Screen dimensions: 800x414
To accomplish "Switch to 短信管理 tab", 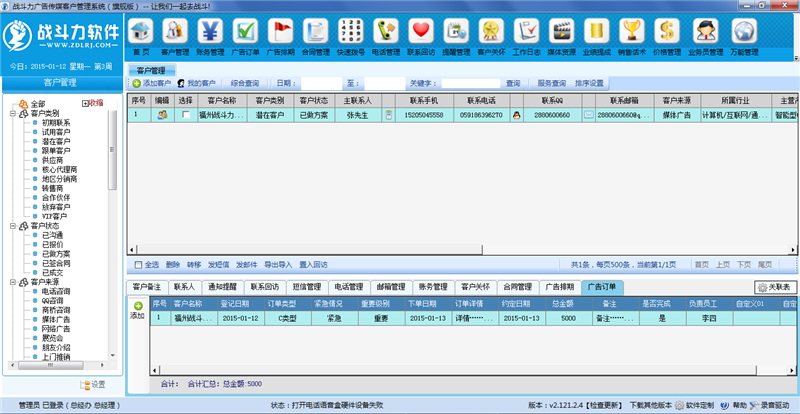I will pyautogui.click(x=307, y=287).
